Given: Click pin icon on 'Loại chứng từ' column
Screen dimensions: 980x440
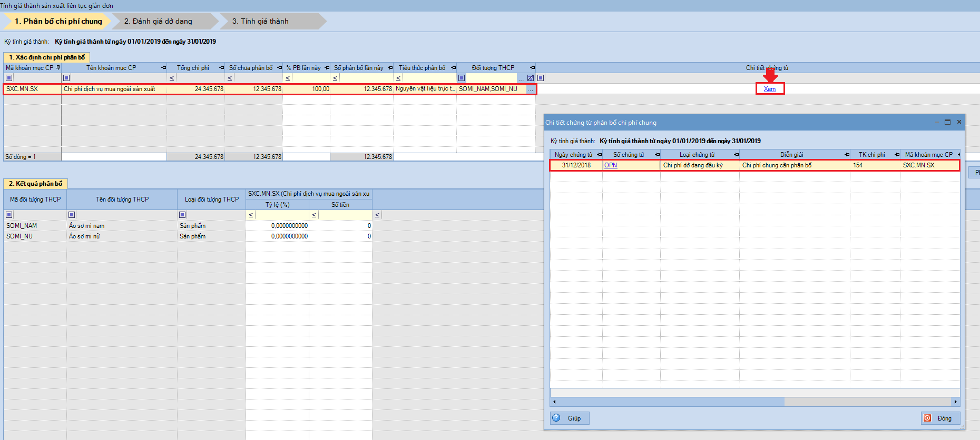Looking at the screenshot, I should [736, 155].
